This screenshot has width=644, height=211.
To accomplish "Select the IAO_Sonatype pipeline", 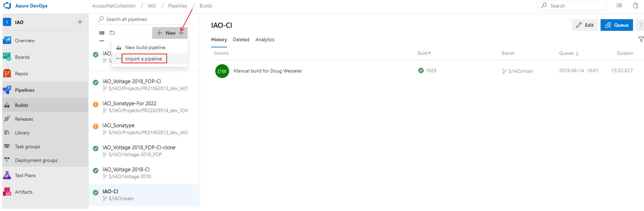I will (144, 129).
